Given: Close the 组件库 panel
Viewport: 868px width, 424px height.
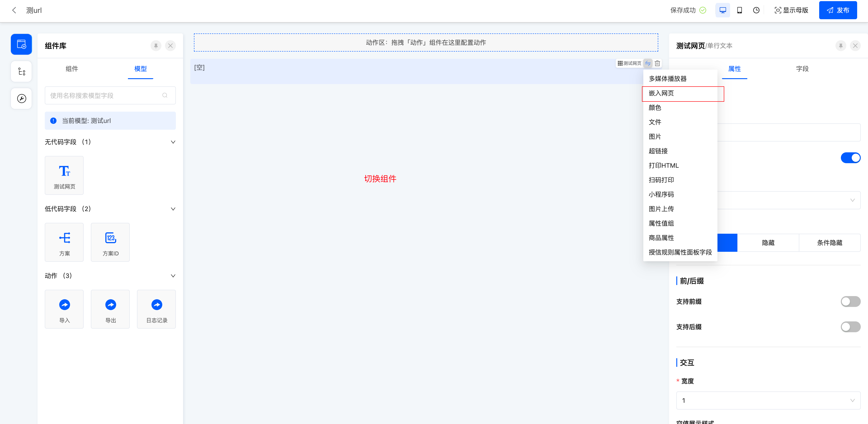Looking at the screenshot, I should 170,46.
